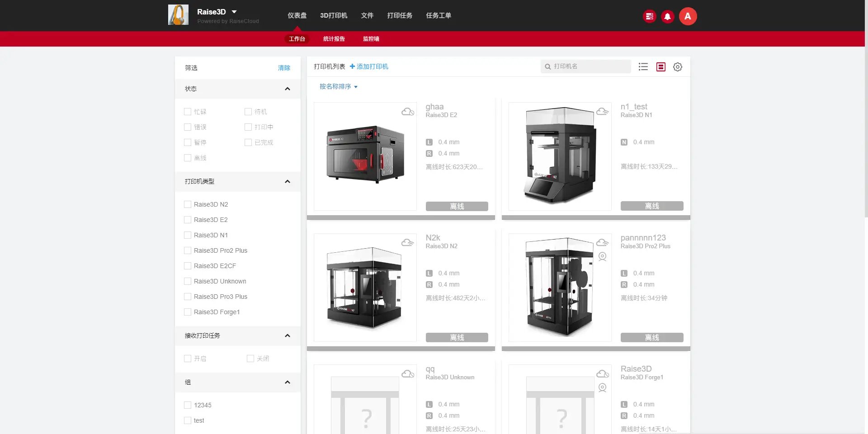This screenshot has width=868, height=434.
Task: Switch to the 统计报告 tab
Action: point(334,39)
